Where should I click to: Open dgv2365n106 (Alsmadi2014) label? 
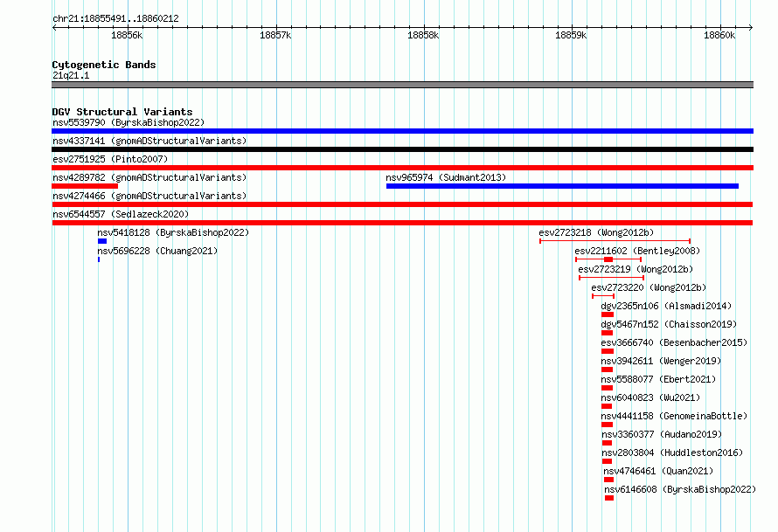pos(666,306)
